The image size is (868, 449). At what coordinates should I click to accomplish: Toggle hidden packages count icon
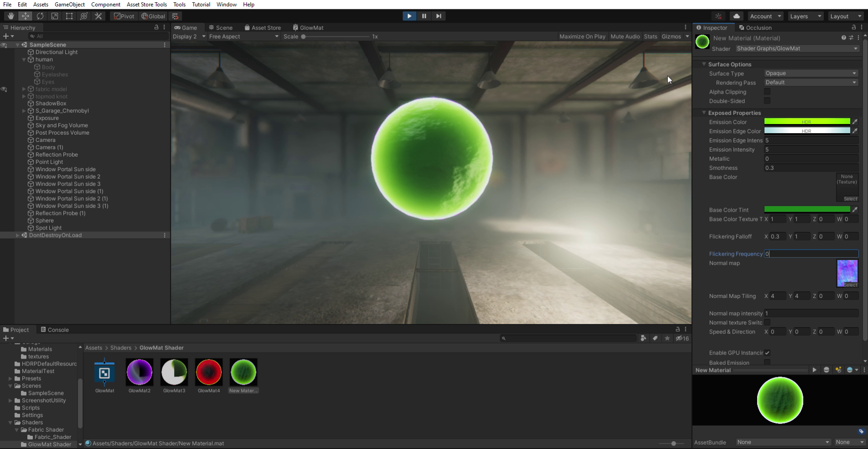[x=682, y=338]
